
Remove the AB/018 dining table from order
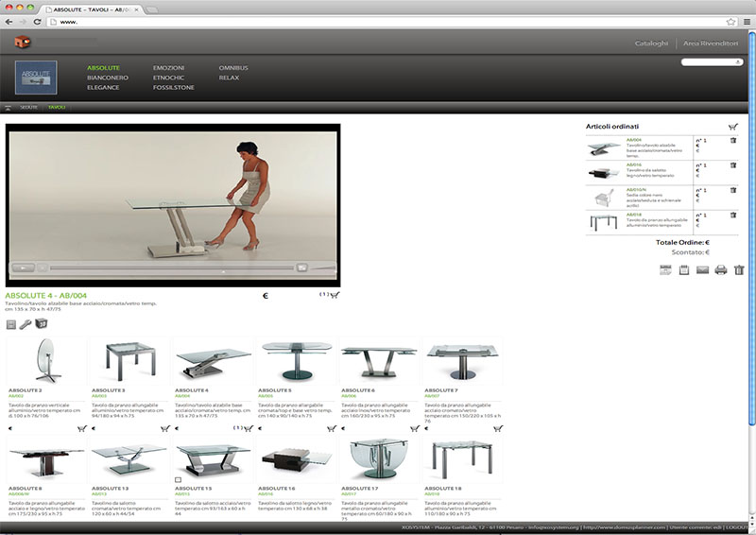click(733, 216)
